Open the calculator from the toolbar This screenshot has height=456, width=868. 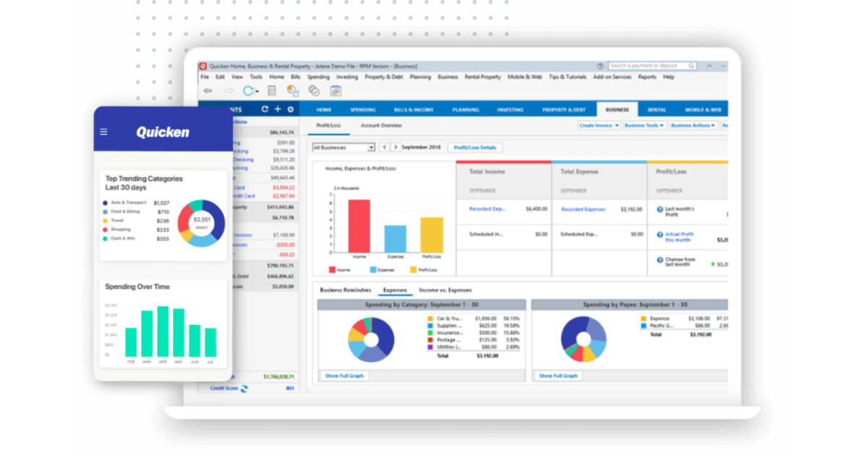pyautogui.click(x=271, y=90)
